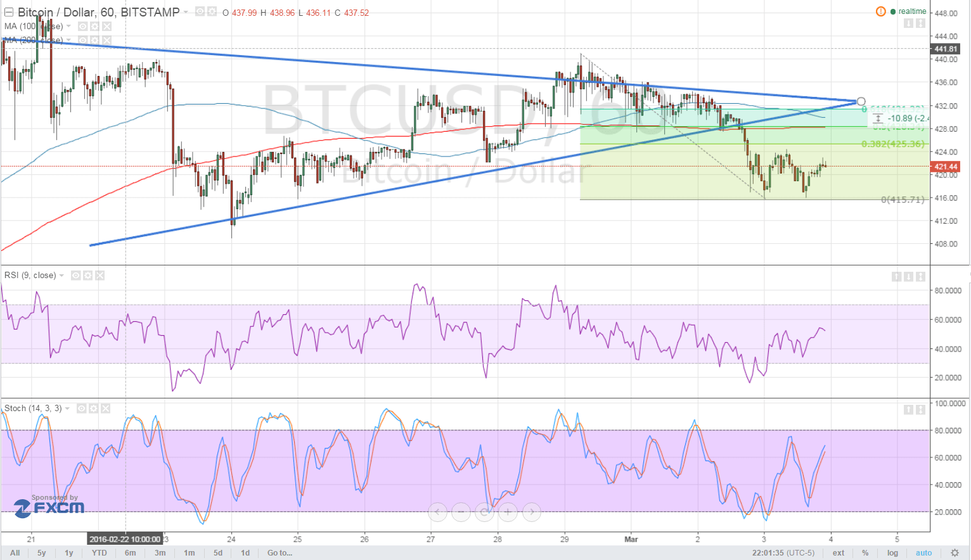Select the '5d' time range
This screenshot has height=560, width=971.
click(x=218, y=553)
